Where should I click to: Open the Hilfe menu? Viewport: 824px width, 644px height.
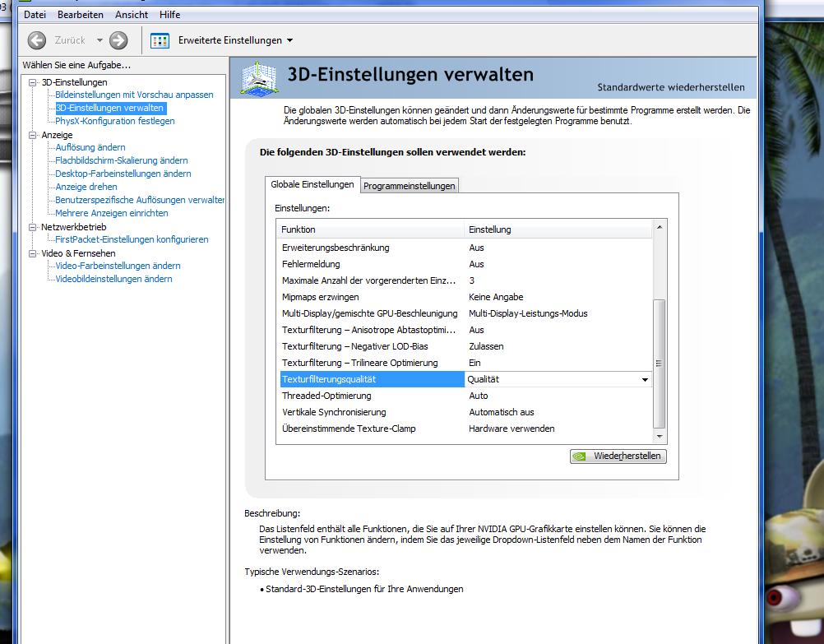pyautogui.click(x=169, y=15)
